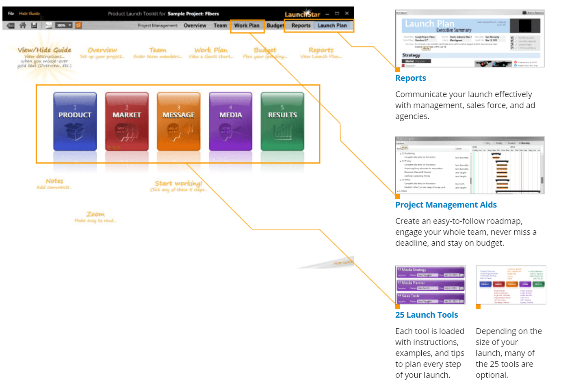Open the Reports tab
The width and height of the screenshot is (561, 392).
pos(301,26)
